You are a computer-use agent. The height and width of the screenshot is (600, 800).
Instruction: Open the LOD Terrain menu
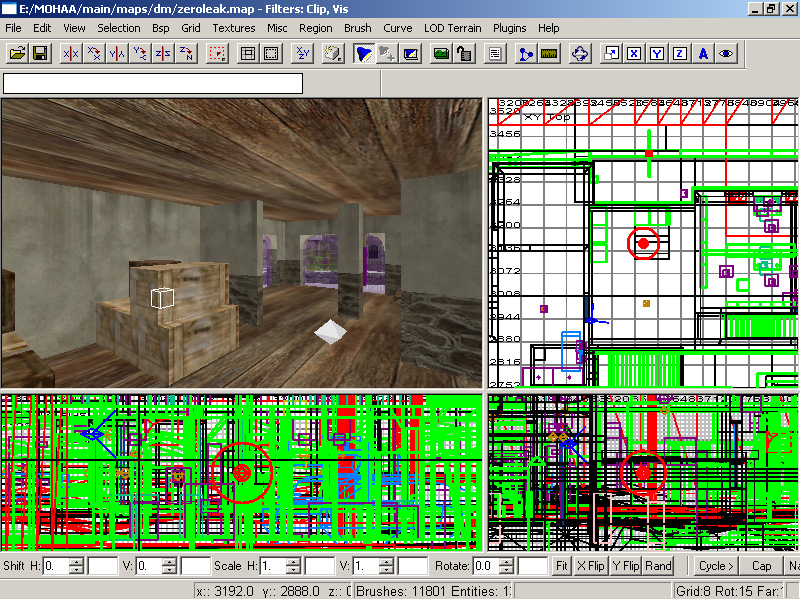coord(453,28)
